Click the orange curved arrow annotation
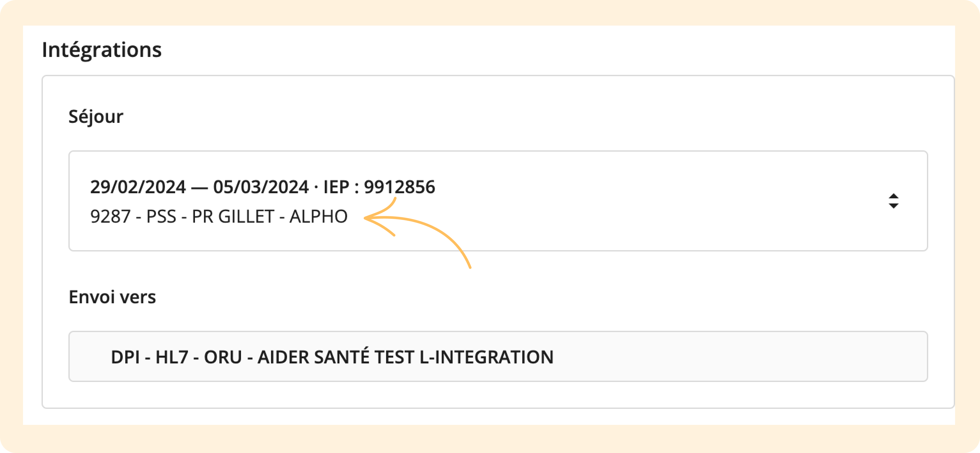The image size is (980, 453). pos(417,233)
